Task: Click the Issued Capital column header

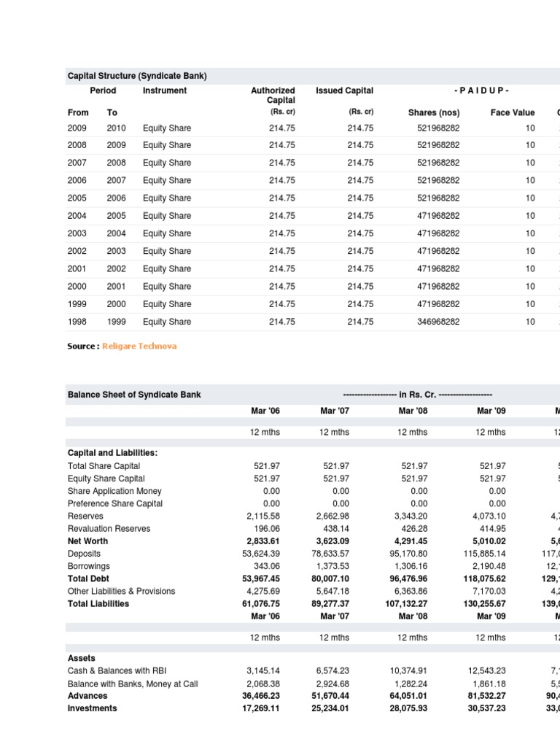Action: pyautogui.click(x=344, y=90)
